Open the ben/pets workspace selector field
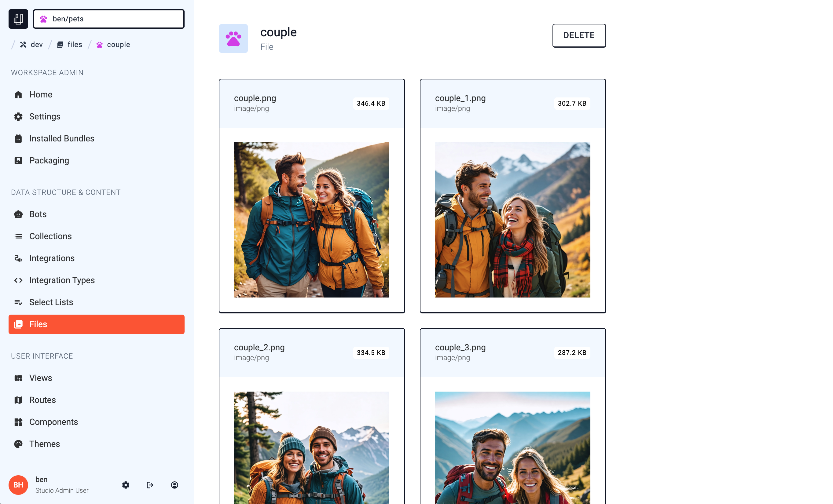This screenshot has width=833, height=504. point(108,19)
